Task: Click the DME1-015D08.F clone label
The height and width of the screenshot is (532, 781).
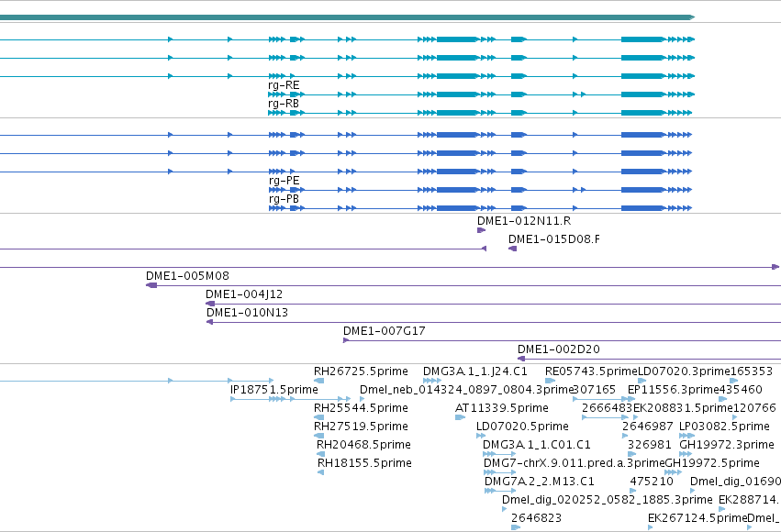Action: 554,239
